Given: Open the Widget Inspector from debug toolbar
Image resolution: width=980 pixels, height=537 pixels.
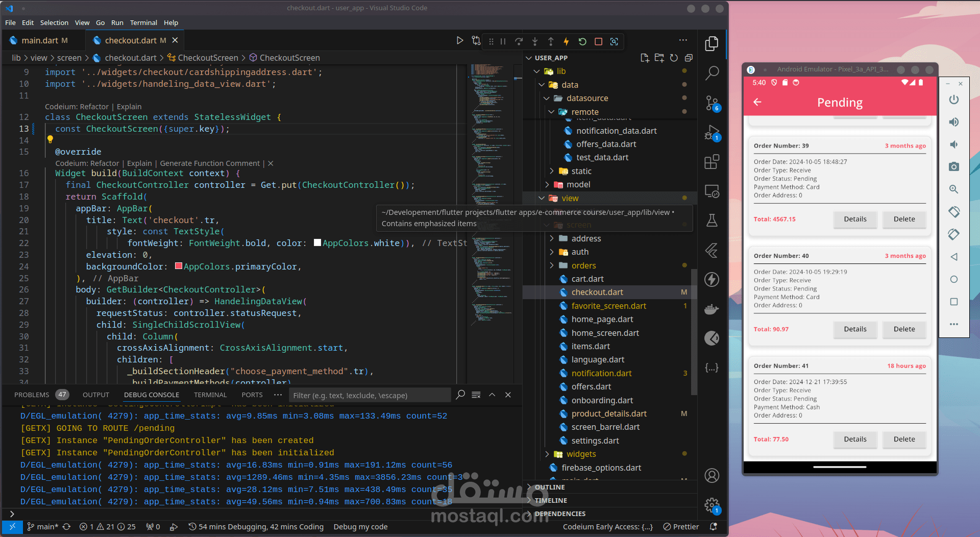Looking at the screenshot, I should click(614, 41).
